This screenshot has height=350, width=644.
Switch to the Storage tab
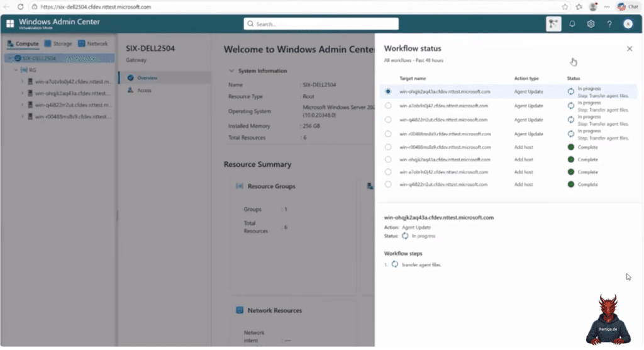click(x=58, y=43)
